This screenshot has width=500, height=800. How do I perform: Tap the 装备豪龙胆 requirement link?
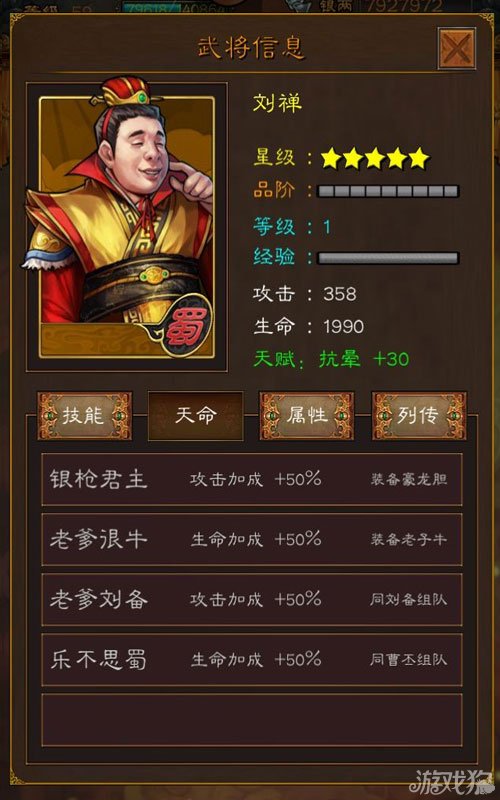pyautogui.click(x=409, y=479)
